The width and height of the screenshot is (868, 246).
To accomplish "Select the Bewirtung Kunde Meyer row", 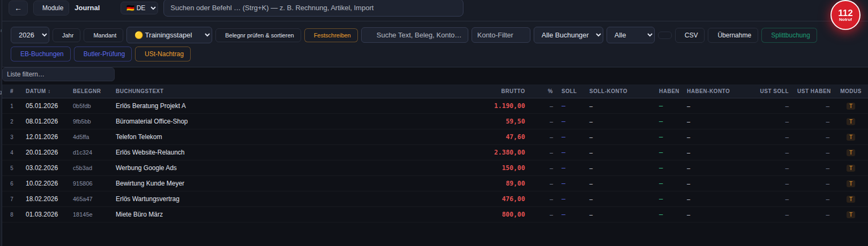I will 434,183.
